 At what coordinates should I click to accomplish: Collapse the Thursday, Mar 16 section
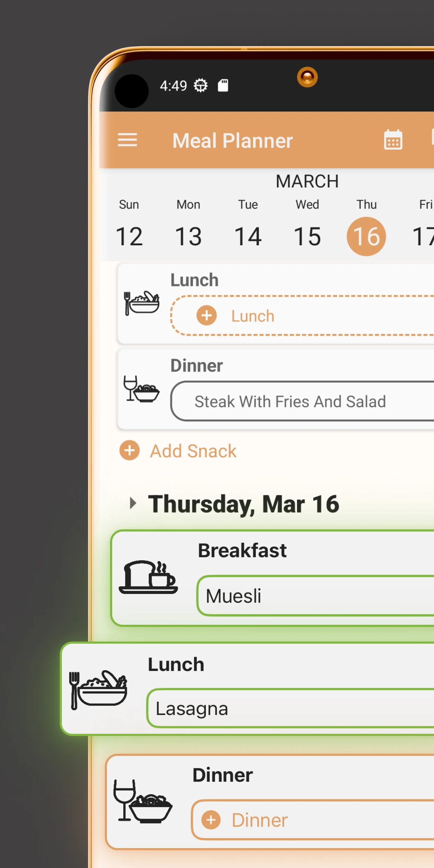132,504
